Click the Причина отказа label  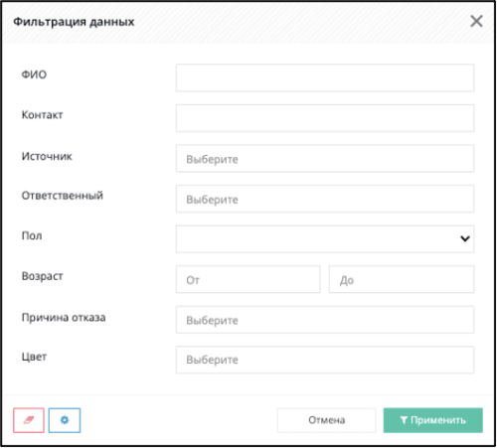pos(64,317)
